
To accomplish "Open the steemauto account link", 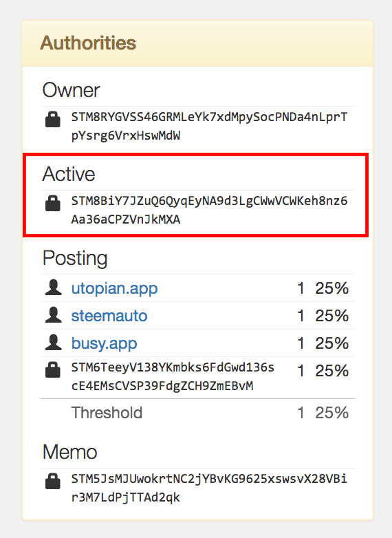I will [109, 316].
